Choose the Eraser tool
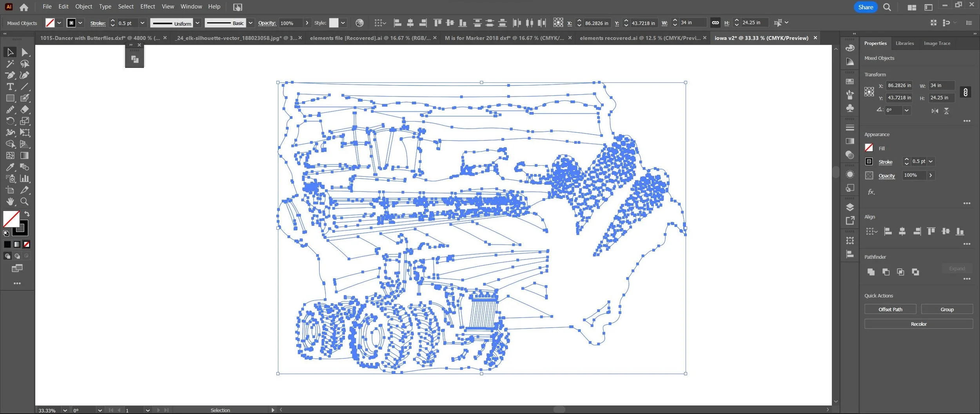This screenshot has height=414, width=980. click(25, 109)
